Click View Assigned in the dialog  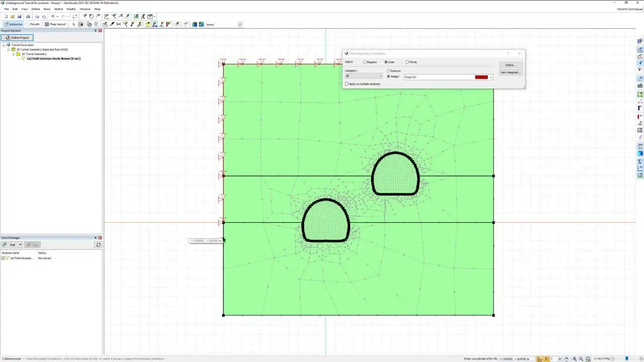click(510, 72)
